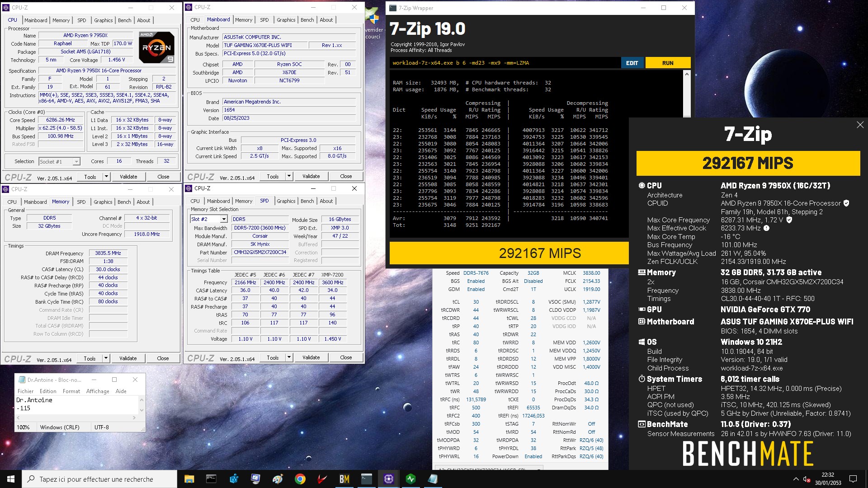Click the Windows taskbar search box

[x=99, y=479]
